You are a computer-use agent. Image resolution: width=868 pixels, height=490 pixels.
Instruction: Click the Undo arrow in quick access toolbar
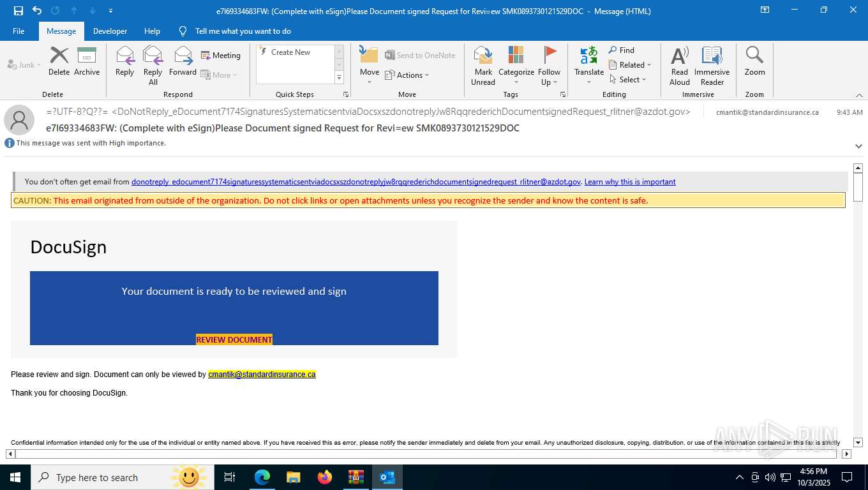(36, 11)
